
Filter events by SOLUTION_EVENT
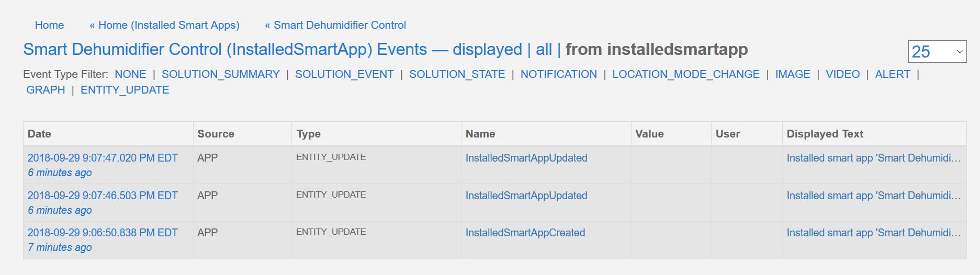coord(344,74)
